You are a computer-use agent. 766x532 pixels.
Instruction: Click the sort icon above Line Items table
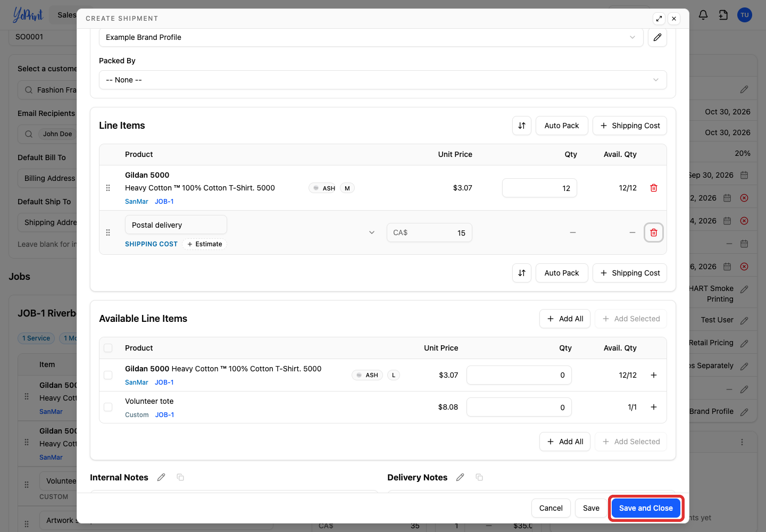click(x=522, y=126)
